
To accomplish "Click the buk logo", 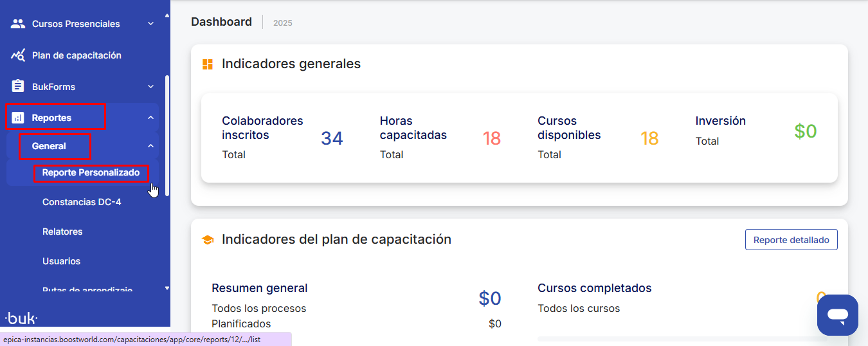I will 21,318.
